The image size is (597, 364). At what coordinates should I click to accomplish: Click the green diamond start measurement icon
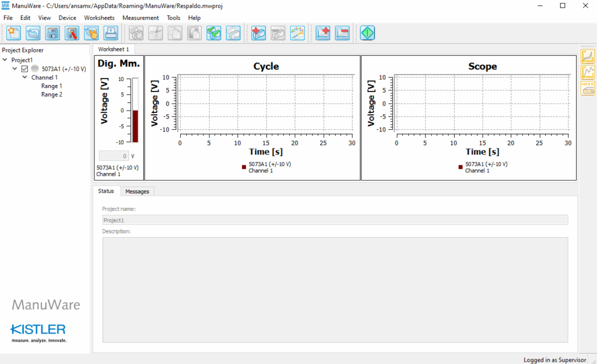tap(367, 33)
